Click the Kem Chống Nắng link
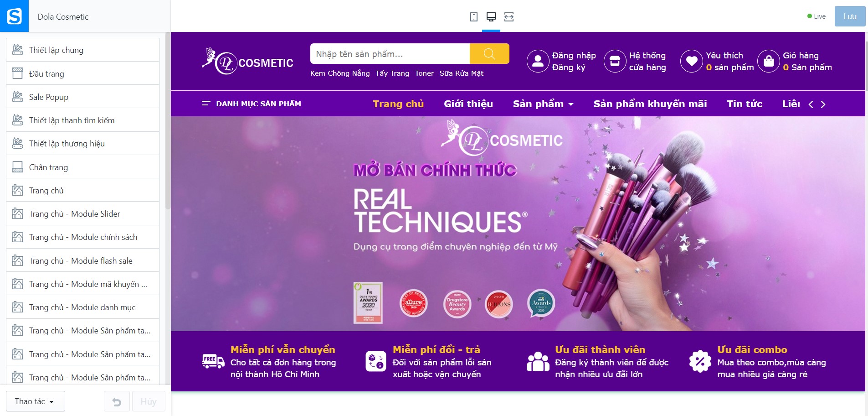The image size is (868, 416). [x=340, y=73]
